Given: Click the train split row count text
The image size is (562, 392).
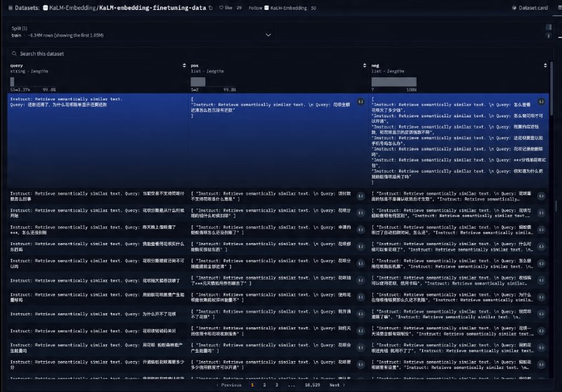Looking at the screenshot, I should pyautogui.click(x=65, y=35).
